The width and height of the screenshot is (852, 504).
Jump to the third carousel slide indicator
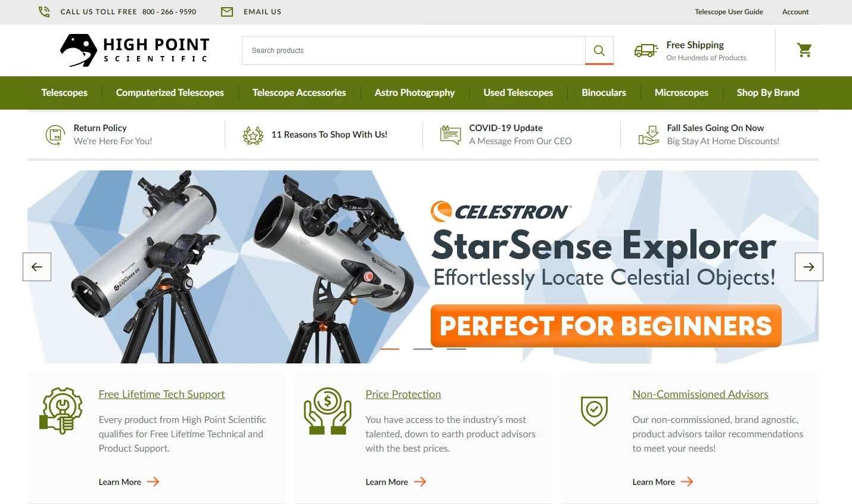click(456, 349)
